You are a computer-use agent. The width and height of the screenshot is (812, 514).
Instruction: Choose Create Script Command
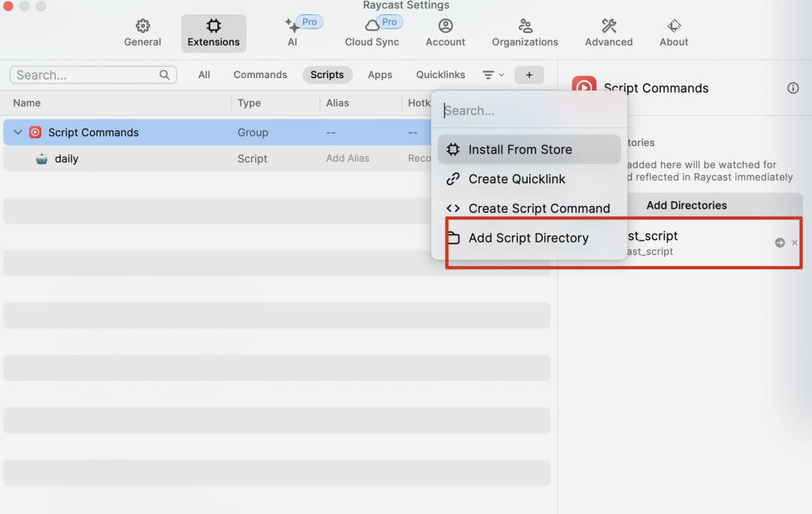point(529,209)
